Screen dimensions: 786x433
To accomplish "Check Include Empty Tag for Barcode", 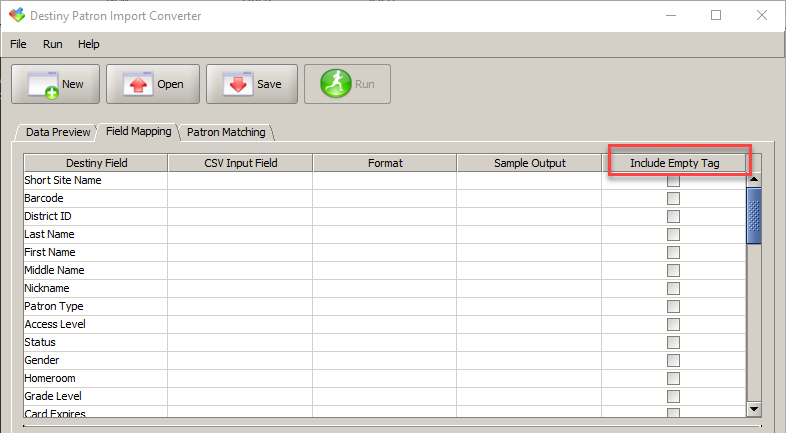I will [673, 198].
